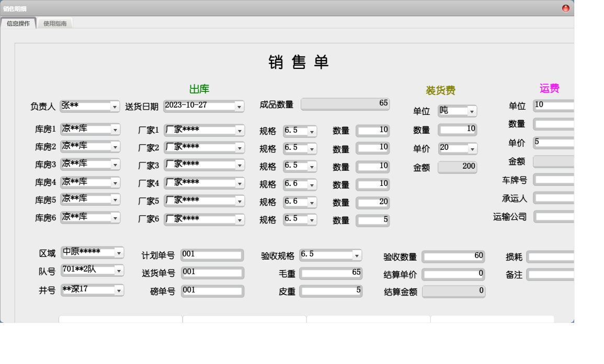Select the 成品数量 field showing 65
604x364 pixels.
point(345,104)
